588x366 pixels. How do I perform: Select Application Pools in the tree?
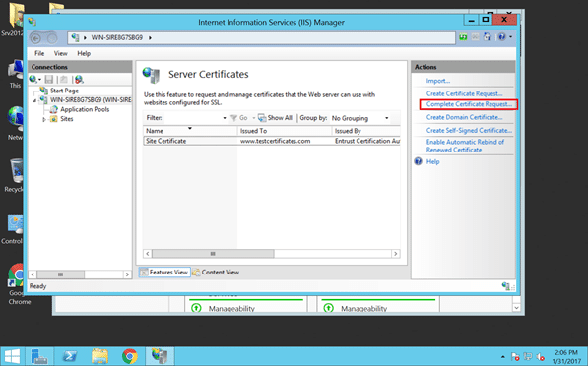(85, 109)
